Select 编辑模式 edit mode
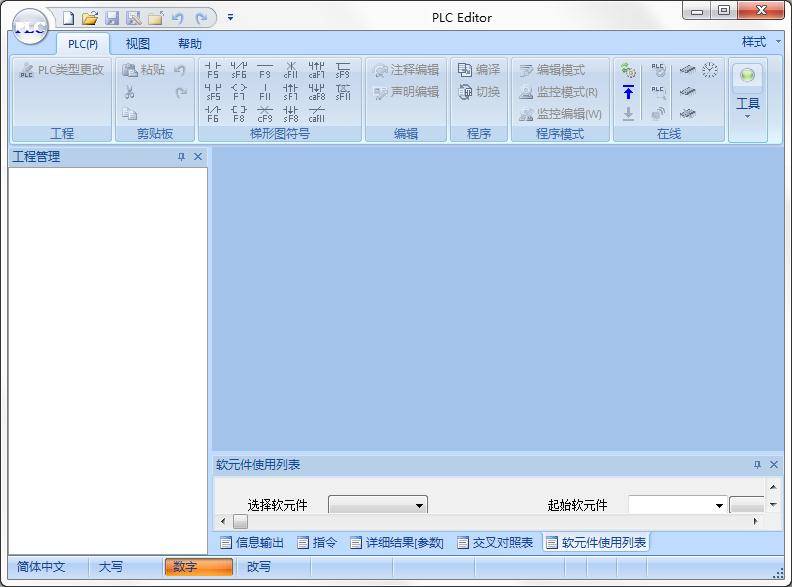Viewport: 792px width, 587px height. pos(552,70)
